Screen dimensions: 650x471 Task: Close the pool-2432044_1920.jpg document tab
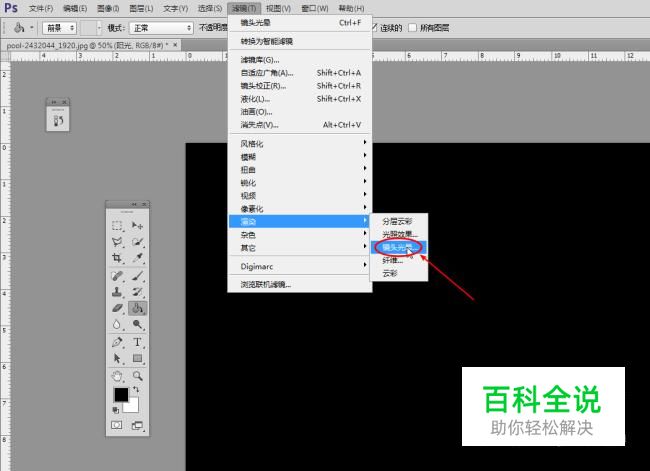[175, 45]
